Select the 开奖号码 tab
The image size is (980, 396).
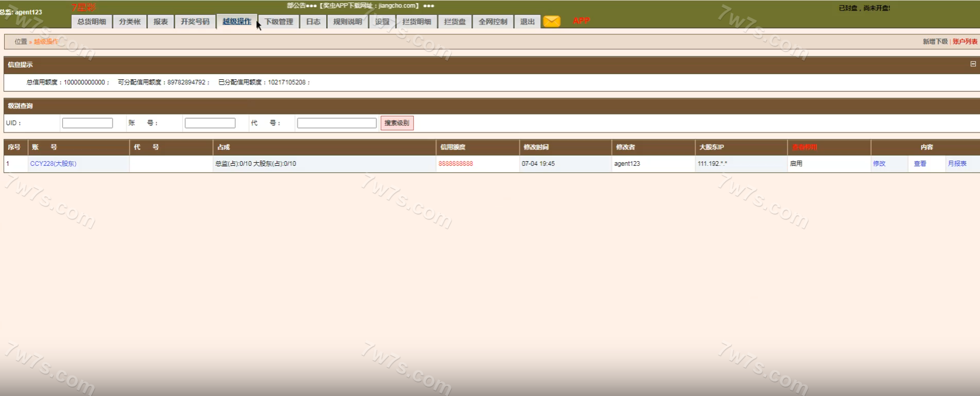(x=195, y=21)
